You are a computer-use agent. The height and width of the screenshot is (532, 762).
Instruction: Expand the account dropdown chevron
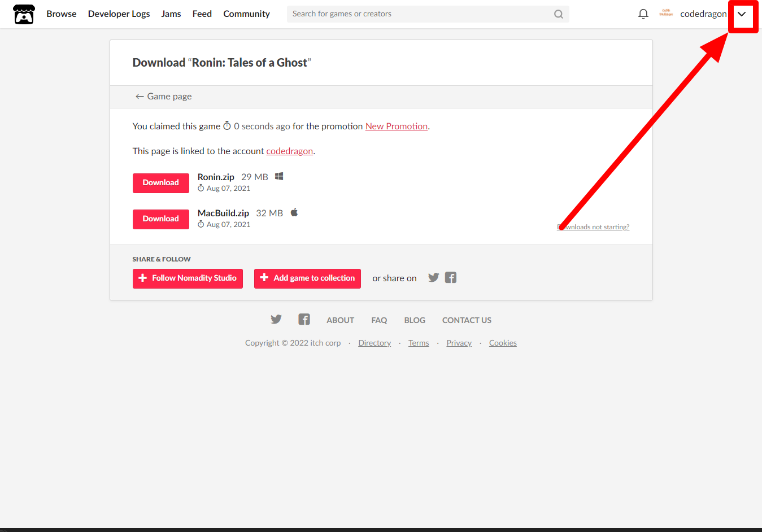[x=742, y=14]
